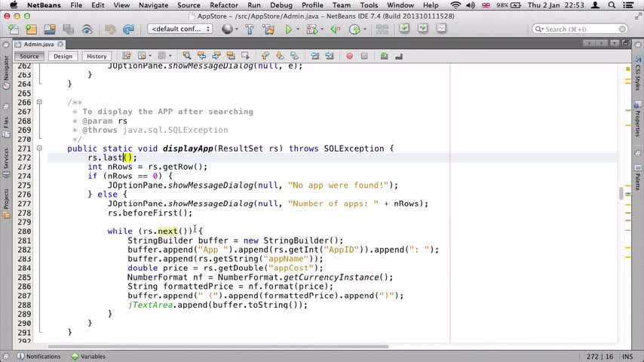Open the Navigate menu
The width and height of the screenshot is (644, 362).
pyautogui.click(x=153, y=5)
